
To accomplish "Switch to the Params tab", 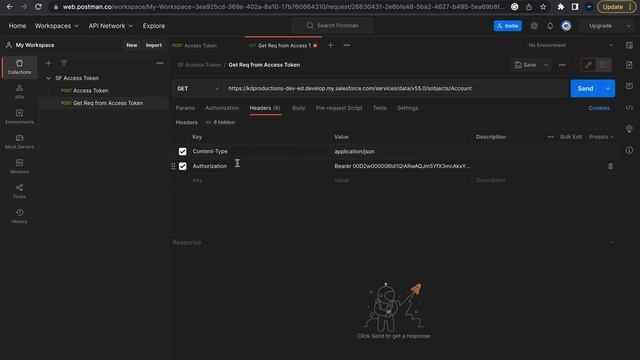I will click(185, 108).
